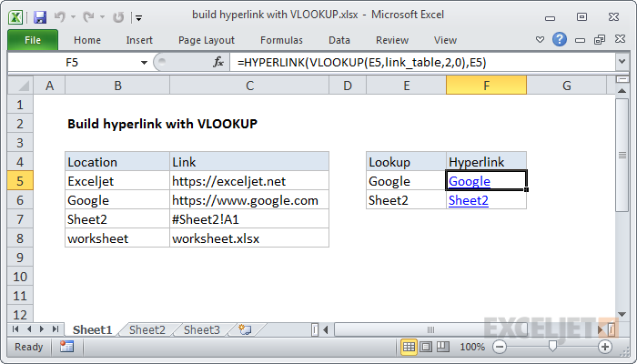This screenshot has height=364, width=637.
Task: Select column C header
Action: point(249,86)
